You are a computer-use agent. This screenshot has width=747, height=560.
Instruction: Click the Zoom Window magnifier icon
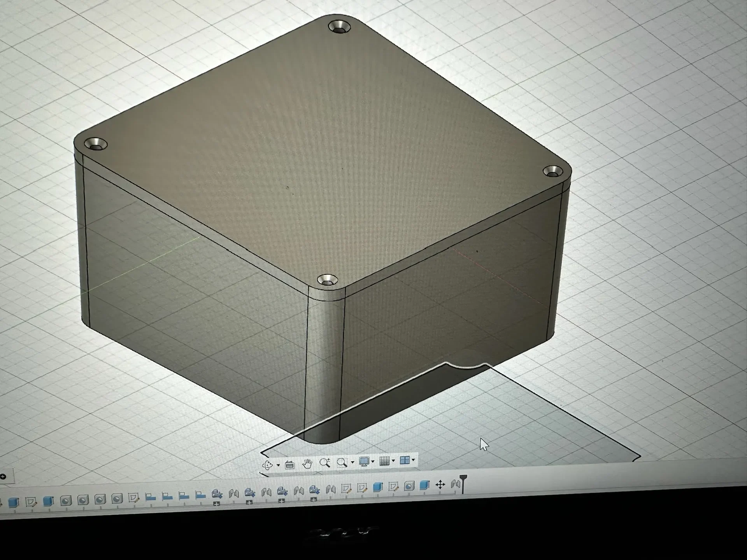tap(342, 462)
